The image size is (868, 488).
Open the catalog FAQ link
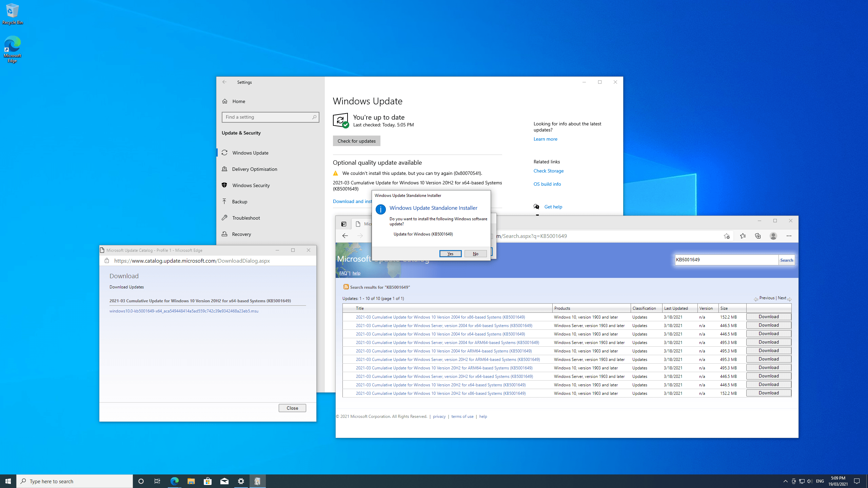(343, 273)
